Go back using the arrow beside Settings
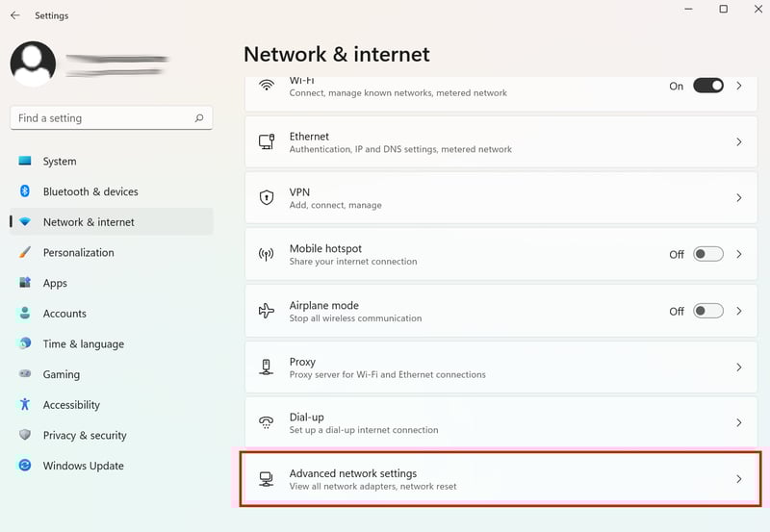 [x=15, y=15]
